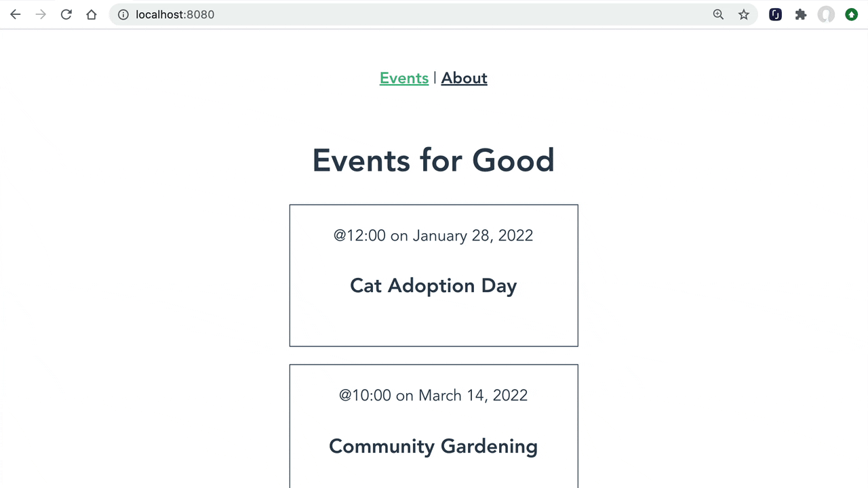This screenshot has width=868, height=488.
Task: Click the January 28, 2022 date text
Action: point(473,235)
